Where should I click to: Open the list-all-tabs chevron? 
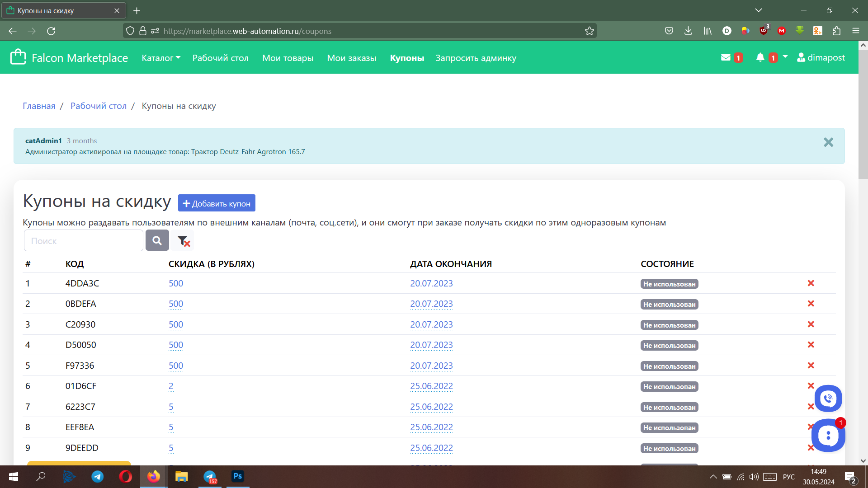(x=759, y=10)
